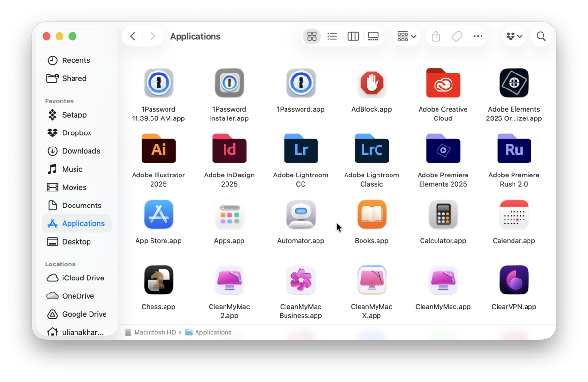The height and width of the screenshot is (382, 588).
Task: Open the Downloads sidebar item
Action: (81, 151)
